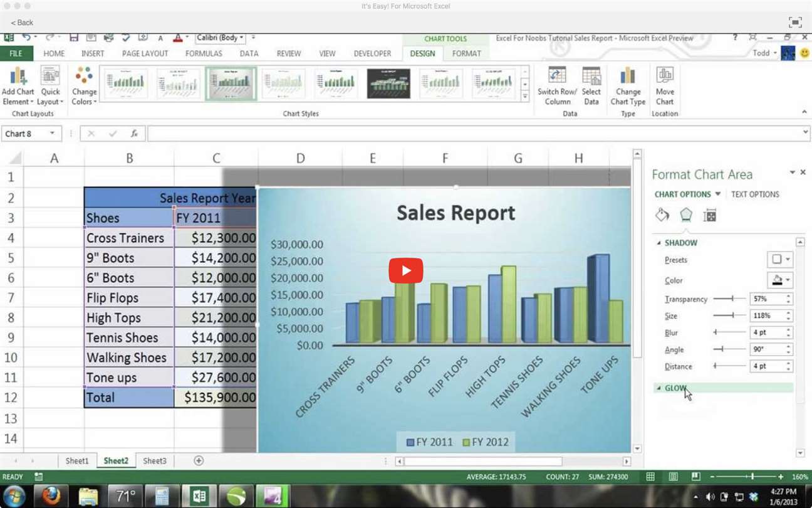Switch to the INSERT ribbon tab
The width and height of the screenshot is (812, 508).
[93, 53]
